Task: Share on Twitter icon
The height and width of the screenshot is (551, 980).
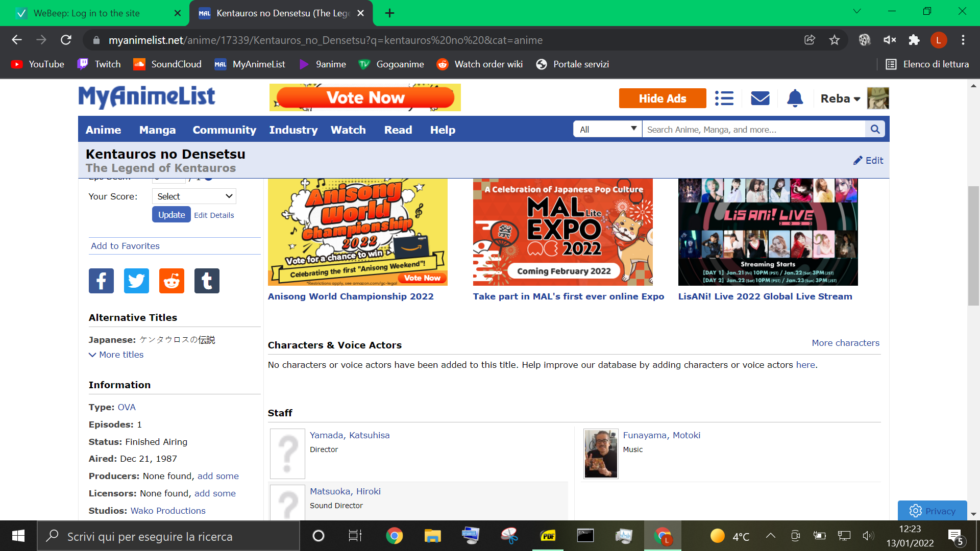Action: coord(136,281)
